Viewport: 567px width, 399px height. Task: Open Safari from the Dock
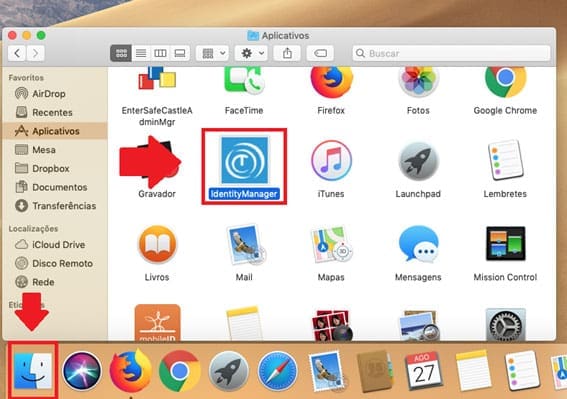click(x=277, y=371)
